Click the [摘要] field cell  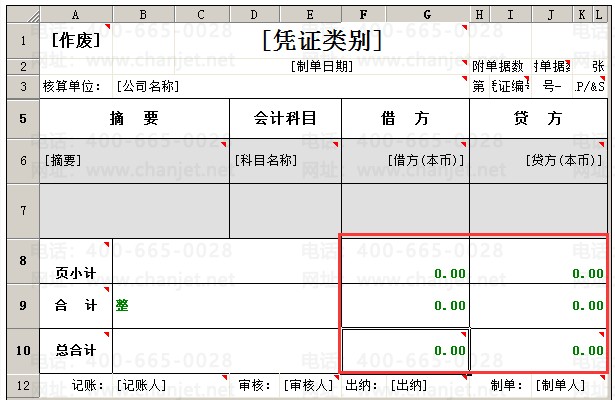[x=135, y=161]
